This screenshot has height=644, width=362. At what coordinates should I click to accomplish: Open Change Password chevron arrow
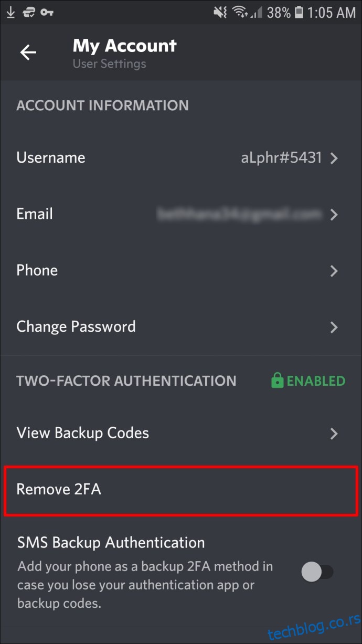[x=334, y=328]
